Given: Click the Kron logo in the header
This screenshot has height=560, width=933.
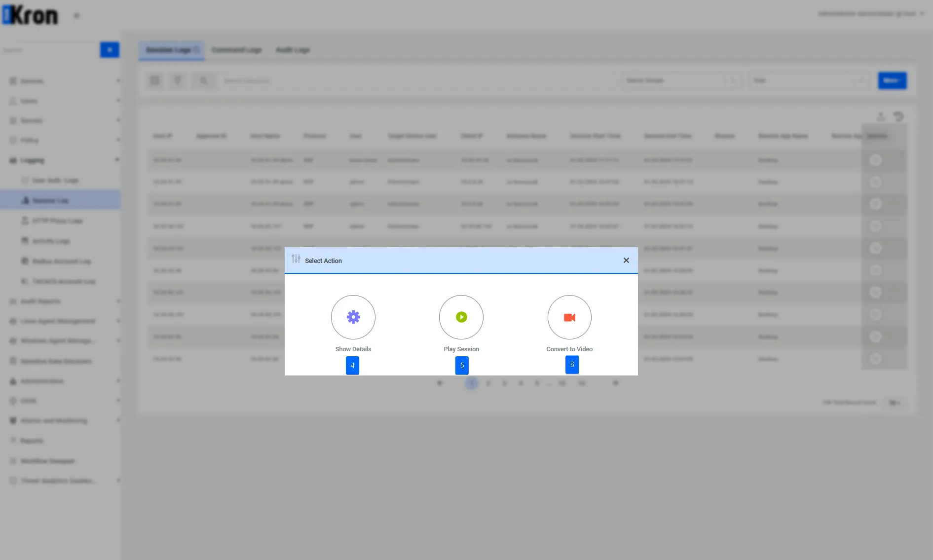Looking at the screenshot, I should pyautogui.click(x=31, y=15).
